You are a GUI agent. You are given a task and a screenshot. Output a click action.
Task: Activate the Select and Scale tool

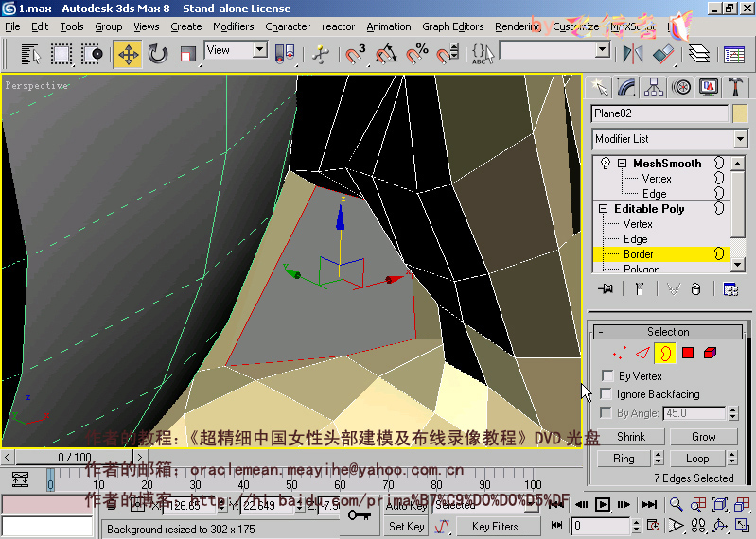(187, 54)
